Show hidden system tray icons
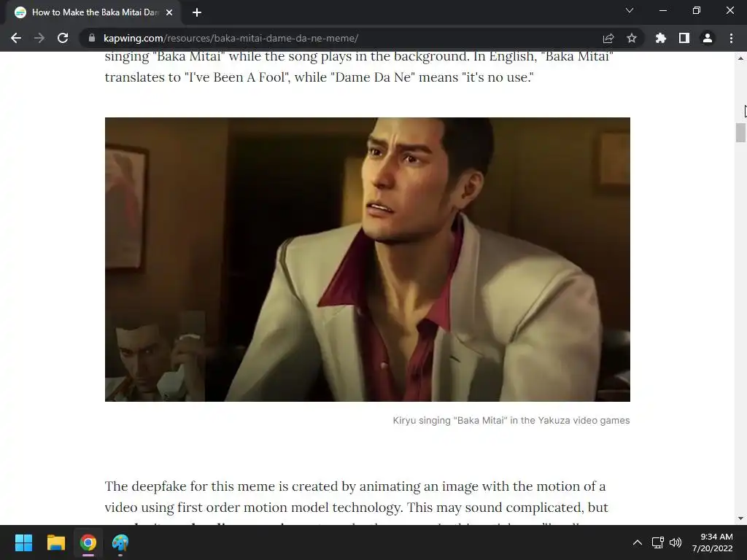 tap(638, 542)
